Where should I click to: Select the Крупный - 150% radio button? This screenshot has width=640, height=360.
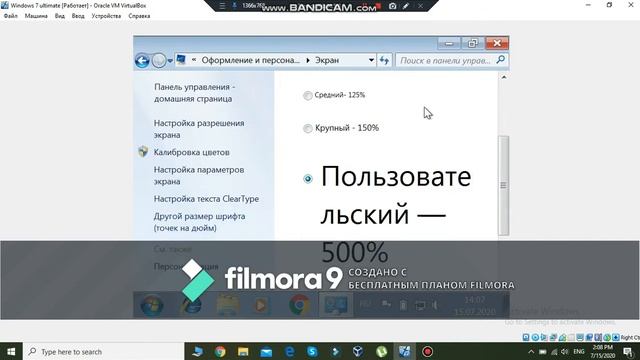(x=308, y=129)
